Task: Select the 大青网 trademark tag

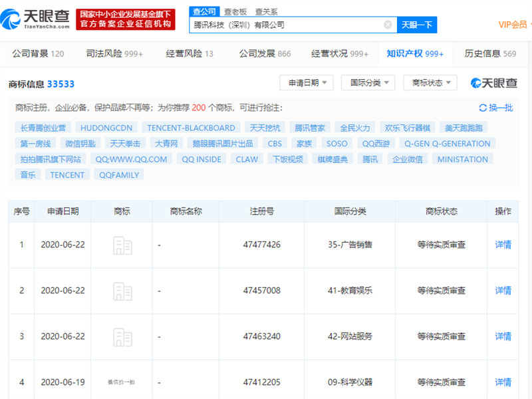Action: coord(166,144)
